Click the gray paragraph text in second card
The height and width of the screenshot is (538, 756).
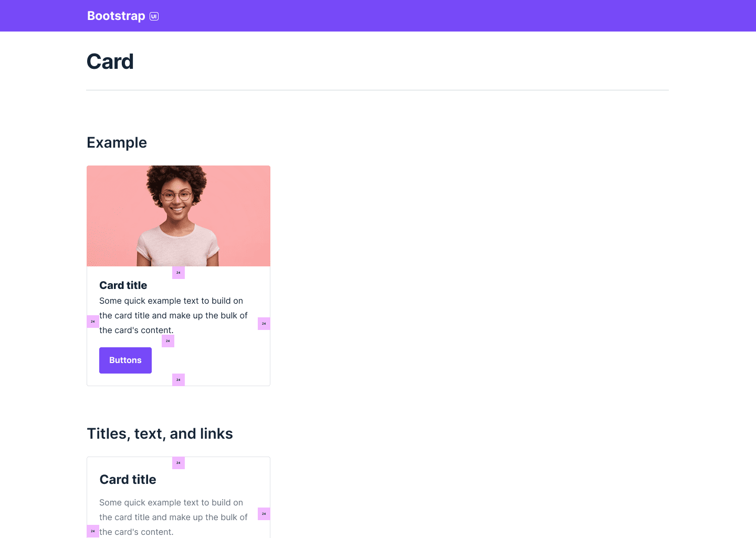pyautogui.click(x=173, y=517)
